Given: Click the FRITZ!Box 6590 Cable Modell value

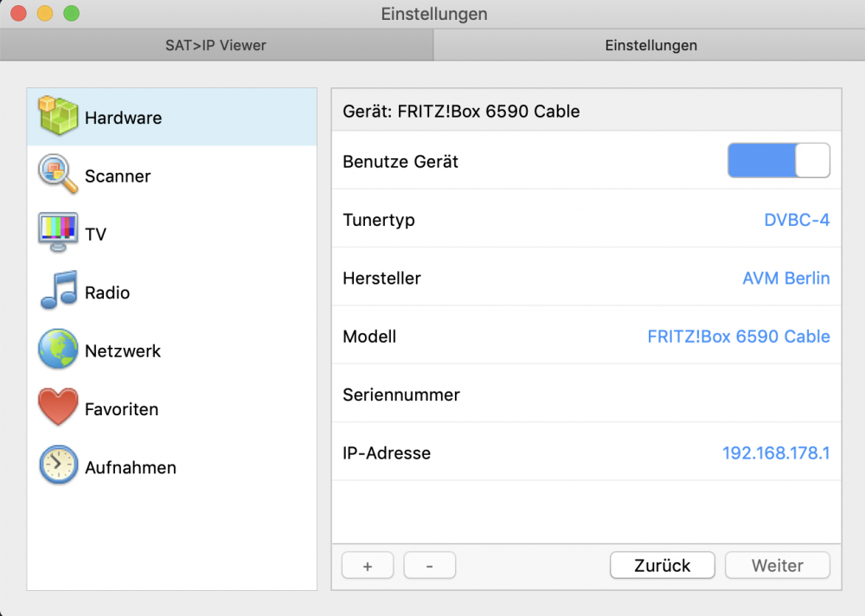Looking at the screenshot, I should click(x=738, y=337).
